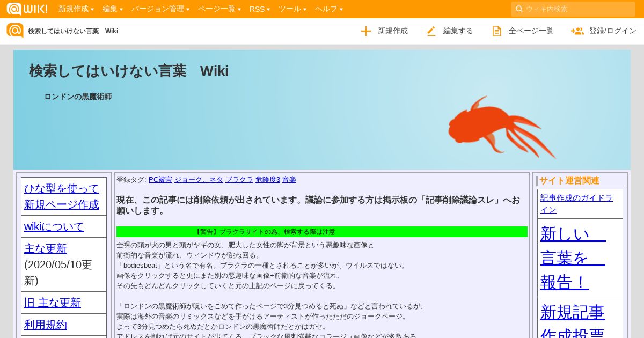Click the plus icon for 新規作成
644x338 pixels.
366,31
